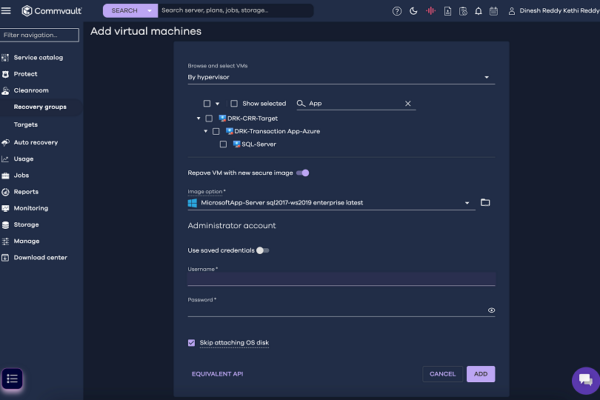Clear the App search text with X
The width and height of the screenshot is (600, 400).
(408, 103)
